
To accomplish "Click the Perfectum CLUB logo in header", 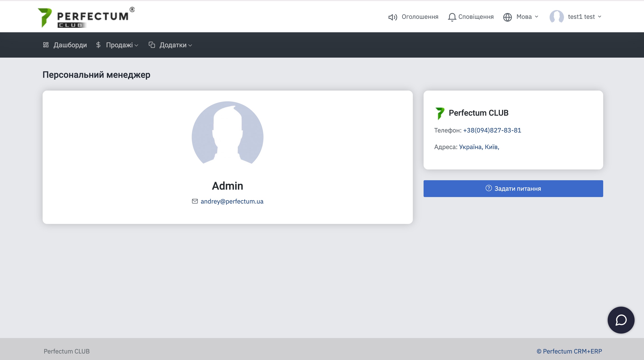I will (86, 17).
